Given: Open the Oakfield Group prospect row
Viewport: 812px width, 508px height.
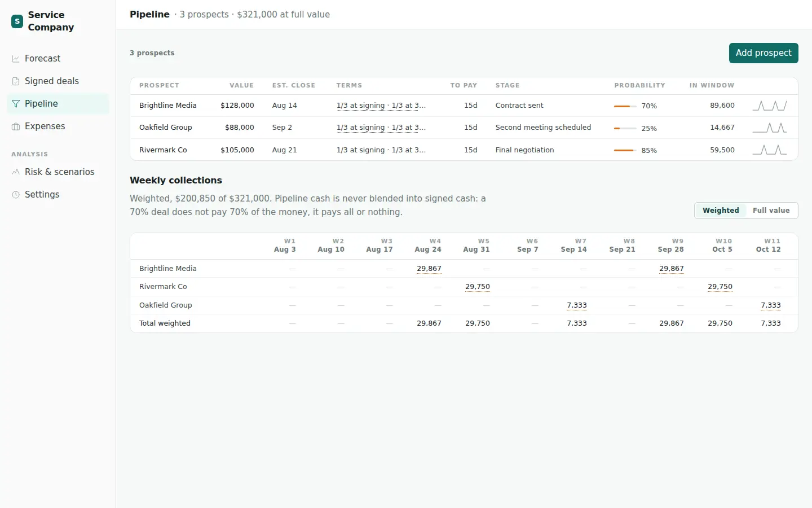Looking at the screenshot, I should point(464,128).
